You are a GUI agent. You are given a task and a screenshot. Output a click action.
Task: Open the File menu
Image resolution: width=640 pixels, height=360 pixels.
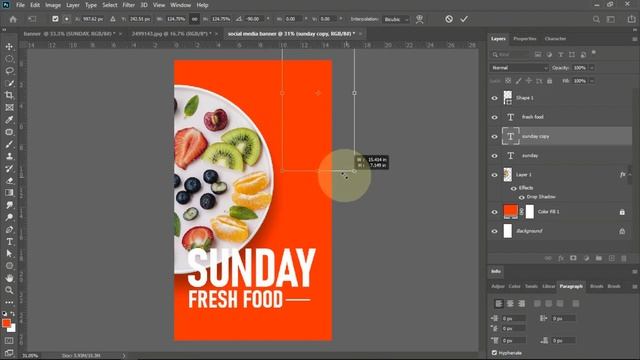(x=20, y=5)
